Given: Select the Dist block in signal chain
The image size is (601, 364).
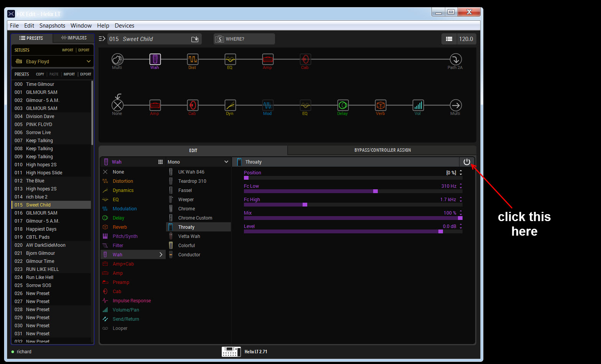Looking at the screenshot, I should [x=192, y=59].
